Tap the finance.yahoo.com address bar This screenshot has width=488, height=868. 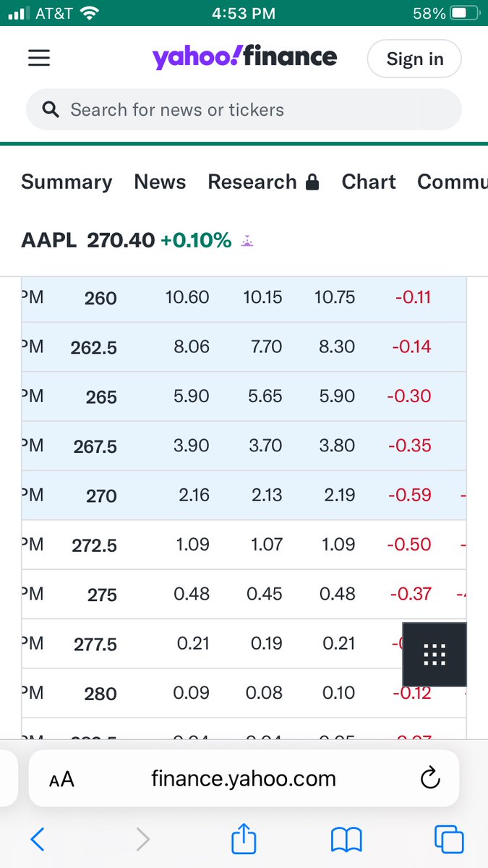244,778
